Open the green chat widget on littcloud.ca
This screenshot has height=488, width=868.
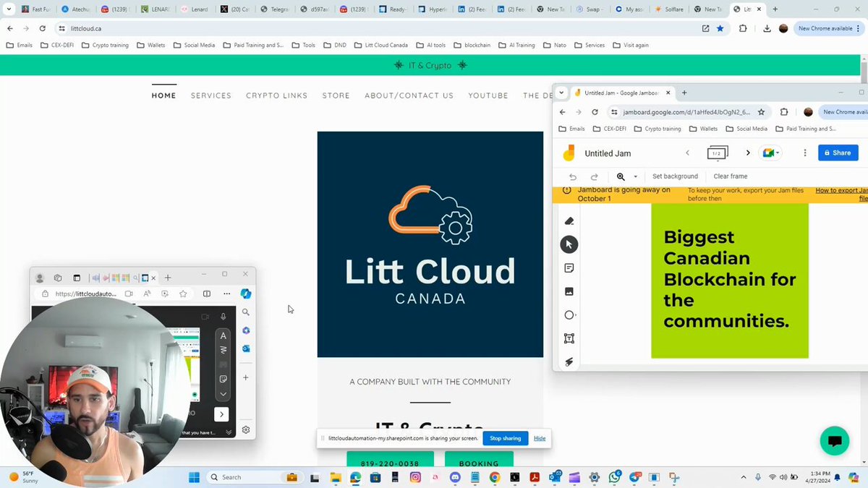point(834,440)
